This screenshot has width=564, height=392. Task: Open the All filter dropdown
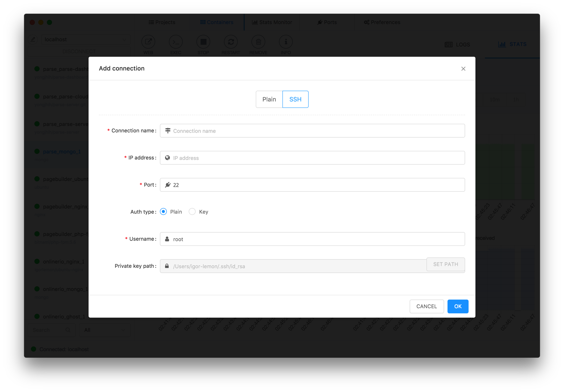105,330
